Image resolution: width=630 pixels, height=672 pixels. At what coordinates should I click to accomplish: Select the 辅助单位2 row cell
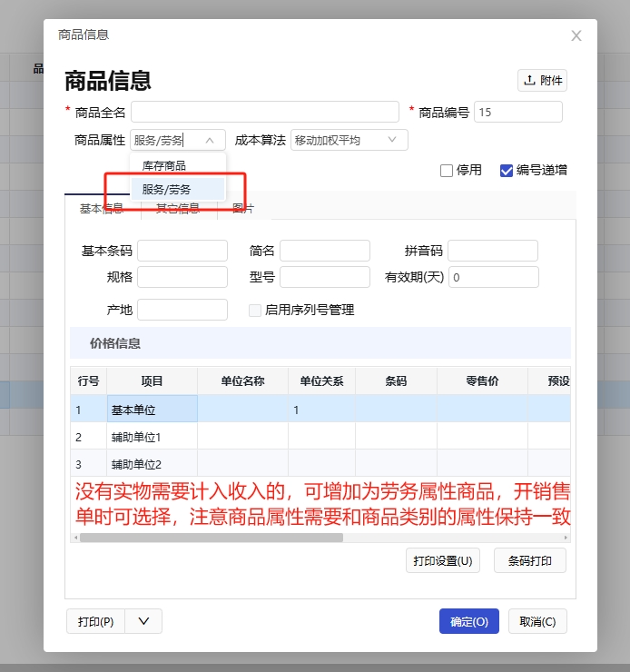pyautogui.click(x=152, y=463)
